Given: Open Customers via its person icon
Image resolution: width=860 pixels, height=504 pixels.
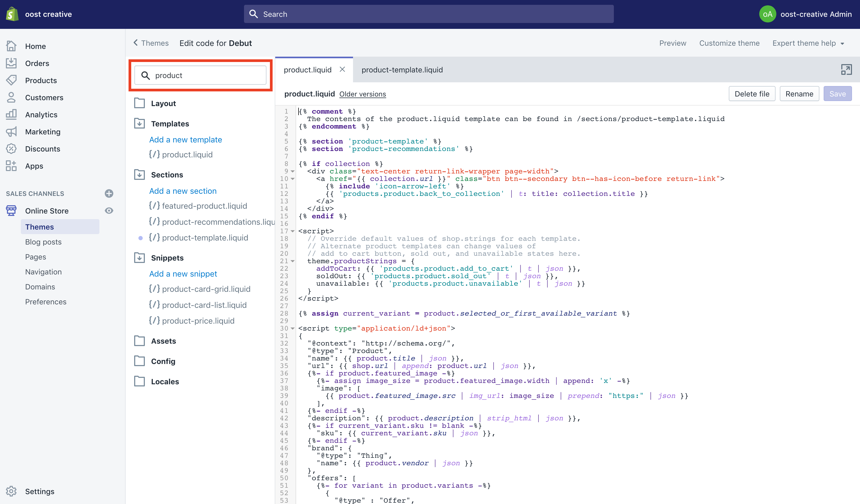Looking at the screenshot, I should (x=11, y=97).
